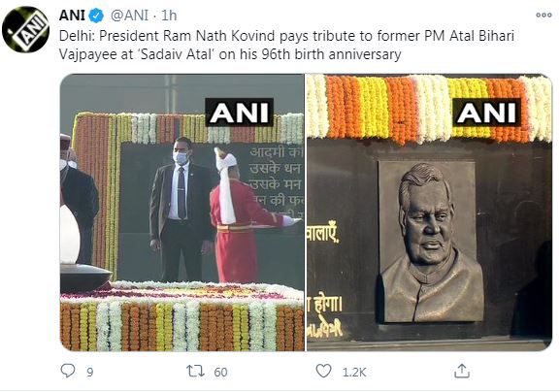Open the right photo with the bronze relief plaque
Viewport: 560px width, 392px height.
click(430, 212)
